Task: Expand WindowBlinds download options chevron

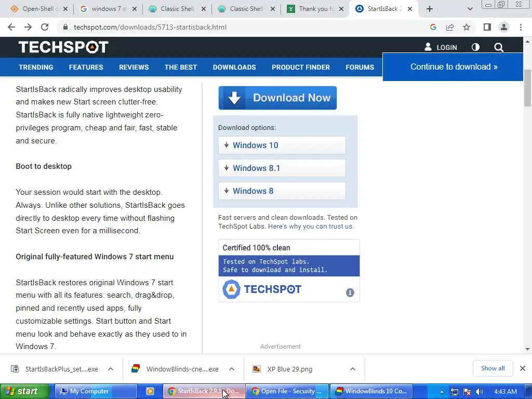Action: pos(232,369)
